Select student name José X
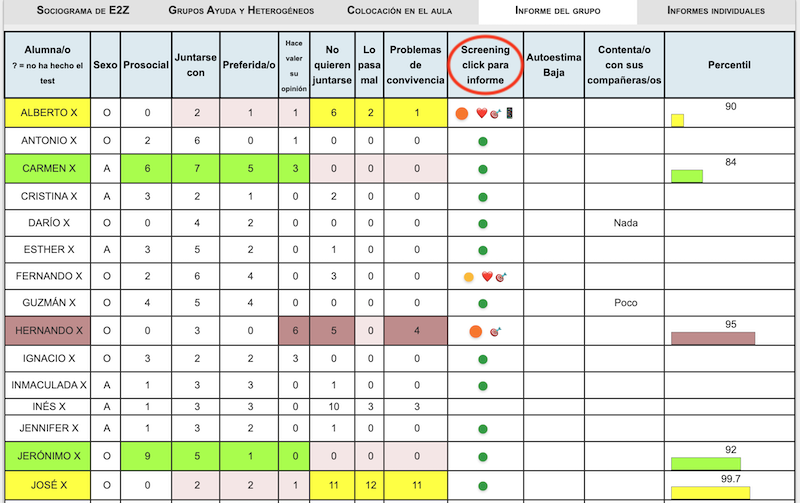Screen dimensions: 800x503 pos(46,484)
